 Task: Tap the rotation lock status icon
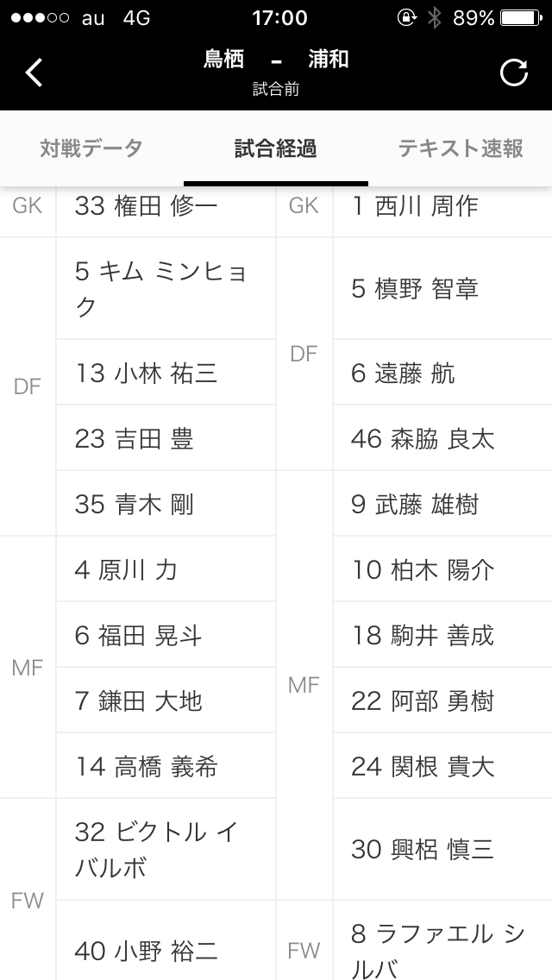coord(405,17)
